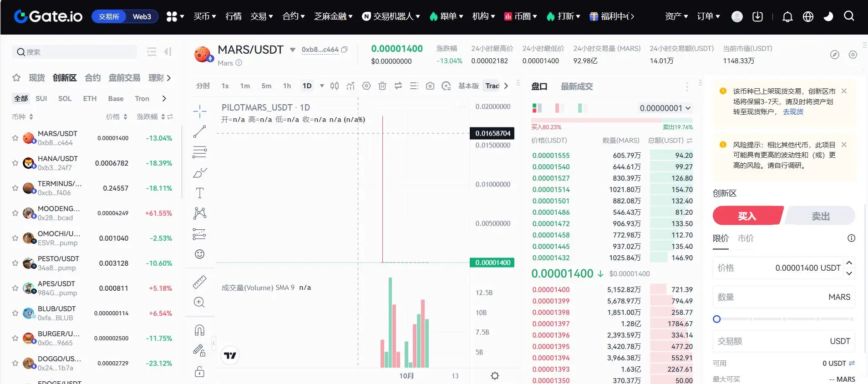The width and height of the screenshot is (868, 384).
Task: Switch to the 现货 market tab
Action: pyautogui.click(x=37, y=78)
